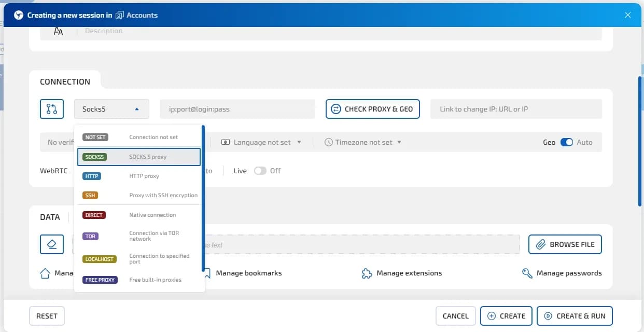644x332 pixels.
Task: Click the language flag icon
Action: (226, 142)
